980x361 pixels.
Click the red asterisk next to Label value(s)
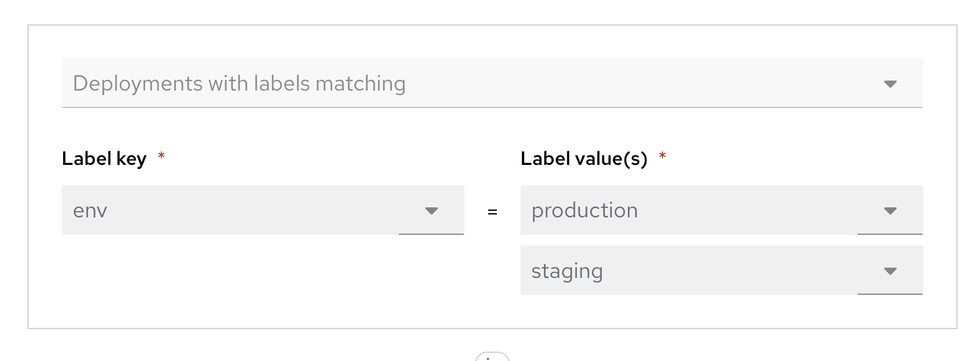coord(662,156)
